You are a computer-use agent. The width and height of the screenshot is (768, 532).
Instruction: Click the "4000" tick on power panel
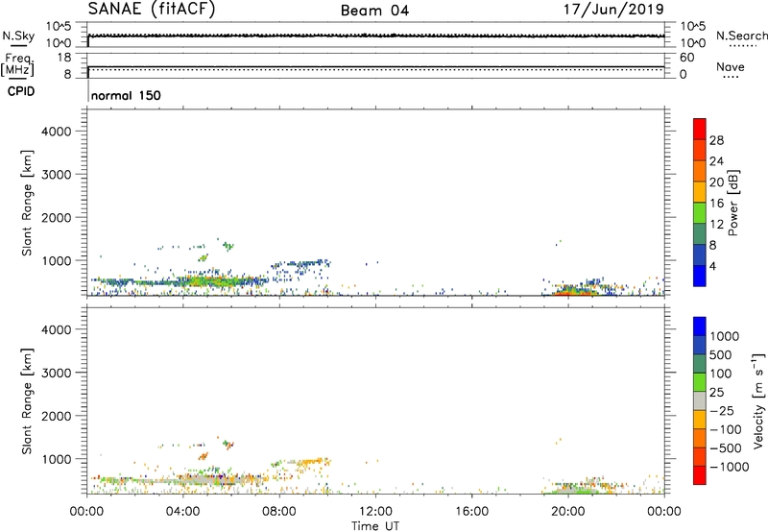click(x=56, y=132)
